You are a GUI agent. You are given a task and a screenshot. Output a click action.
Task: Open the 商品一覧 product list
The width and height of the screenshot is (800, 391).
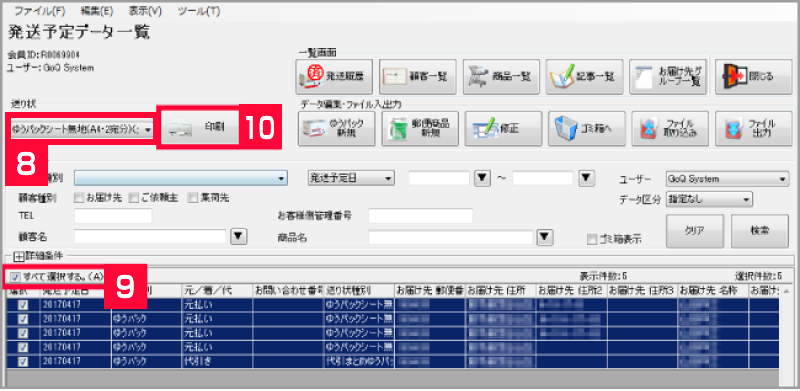click(x=501, y=77)
